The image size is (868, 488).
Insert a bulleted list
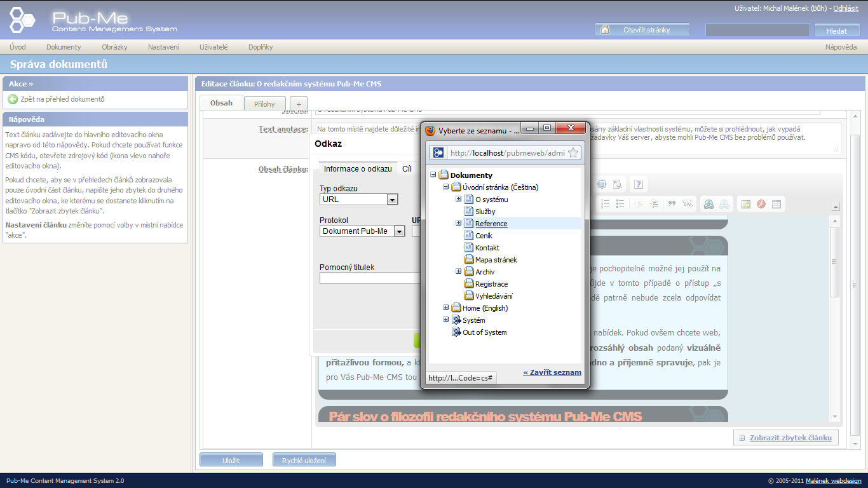[620, 204]
